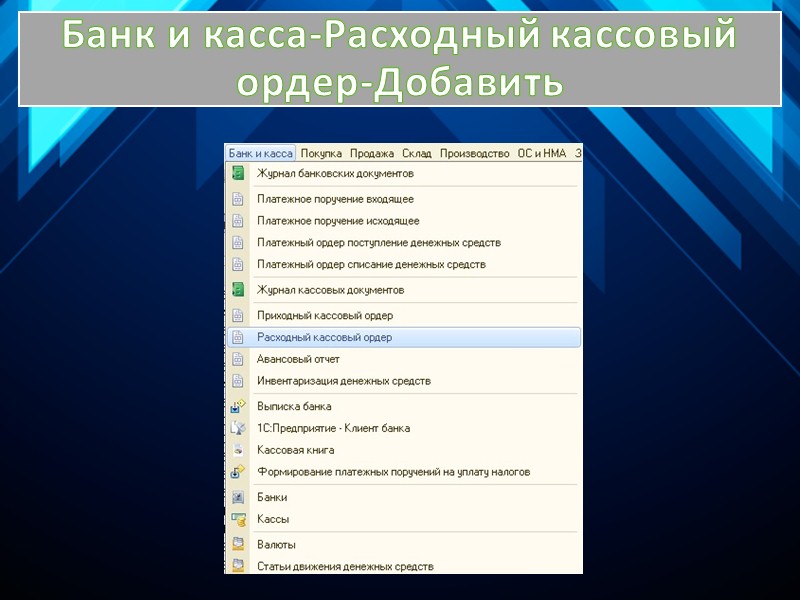Click icon beside Формирование платежных поручений
Screen dimensions: 800x600
(238, 472)
